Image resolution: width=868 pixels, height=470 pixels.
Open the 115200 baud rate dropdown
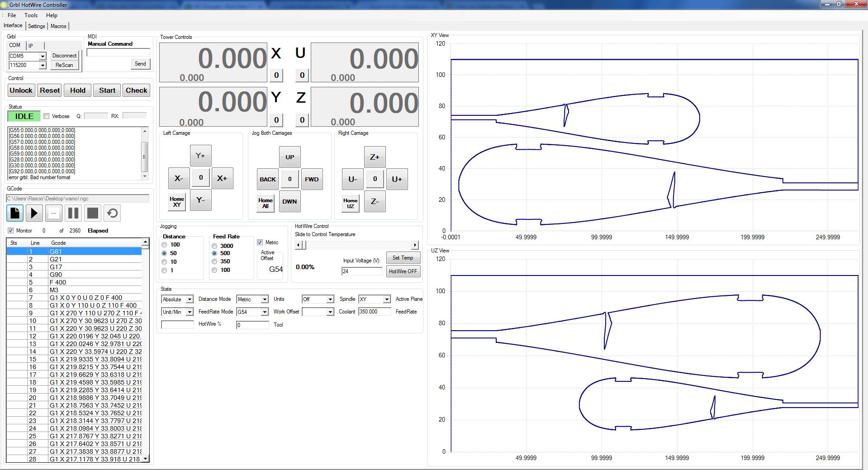click(43, 65)
